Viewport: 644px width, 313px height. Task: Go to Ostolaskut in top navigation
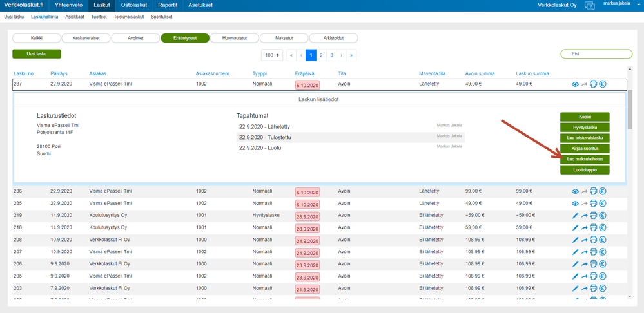(x=134, y=5)
